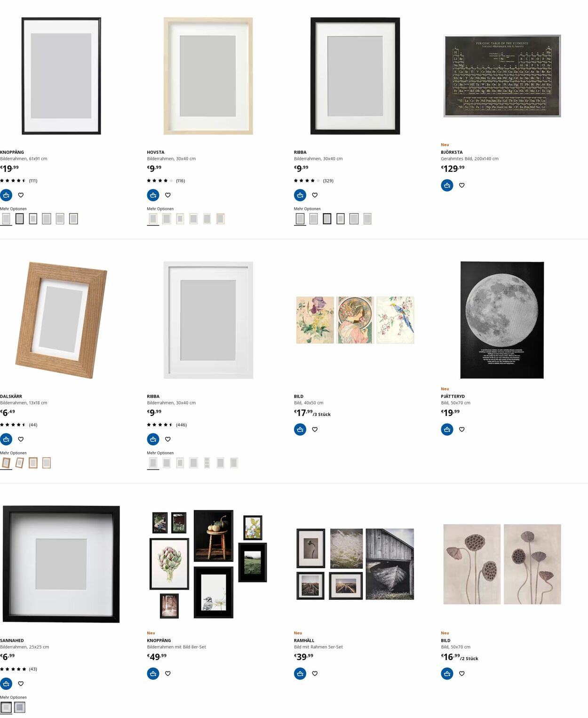The image size is (588, 718).
Task: Add BJÖRKSTA framed picture to cart
Action: [x=447, y=185]
